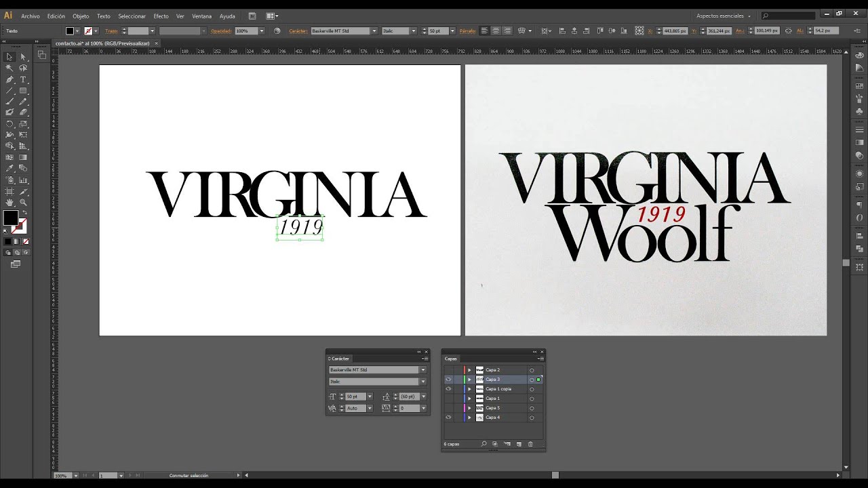
Task: Open font size dropdown in Carácter panel
Action: point(370,396)
